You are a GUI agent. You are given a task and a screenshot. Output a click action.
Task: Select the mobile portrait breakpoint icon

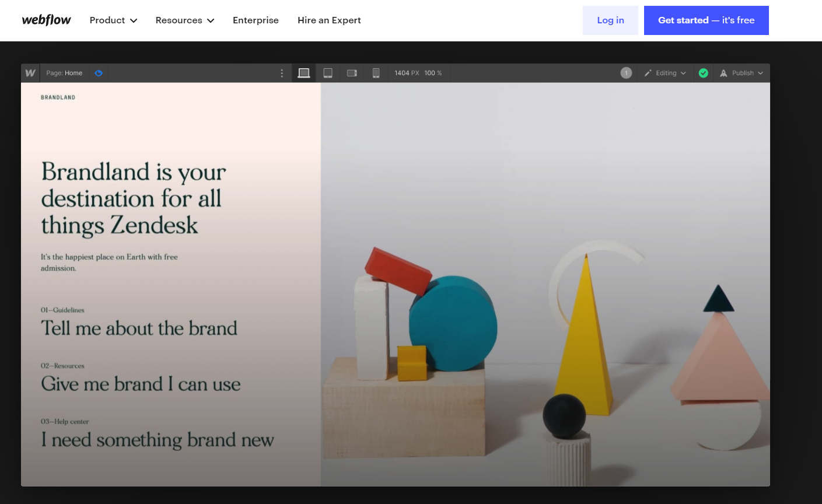[x=376, y=73]
